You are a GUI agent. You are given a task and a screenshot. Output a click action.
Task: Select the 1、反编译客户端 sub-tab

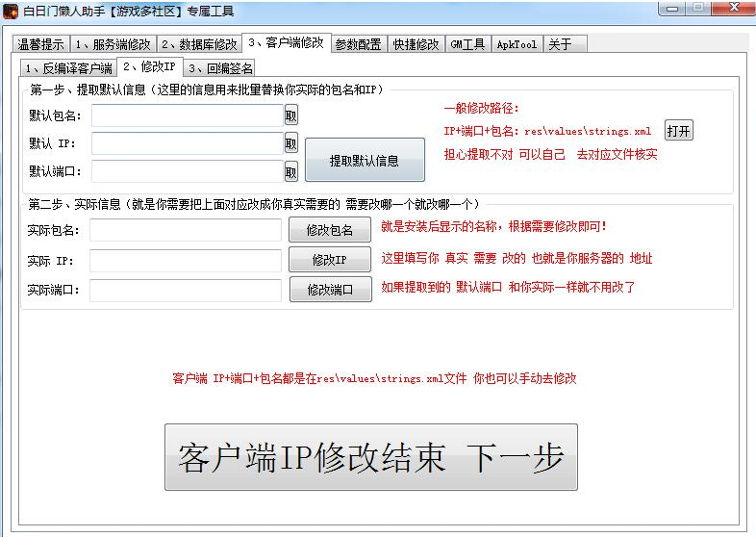(x=68, y=68)
